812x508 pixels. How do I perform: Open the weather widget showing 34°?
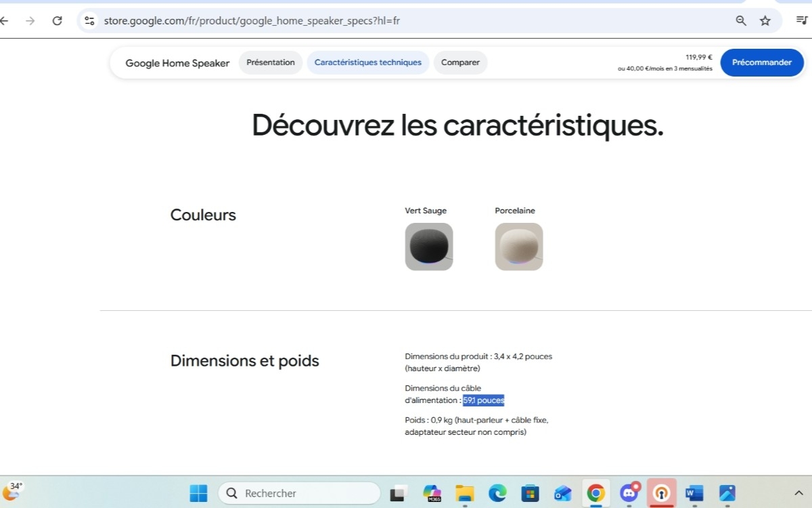(x=12, y=491)
